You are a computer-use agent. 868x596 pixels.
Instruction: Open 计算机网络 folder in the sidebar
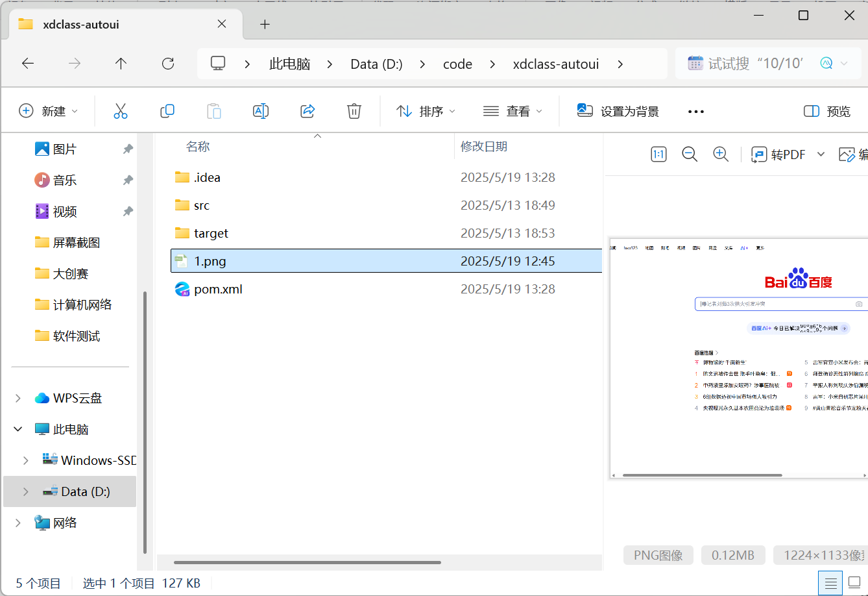coord(82,305)
